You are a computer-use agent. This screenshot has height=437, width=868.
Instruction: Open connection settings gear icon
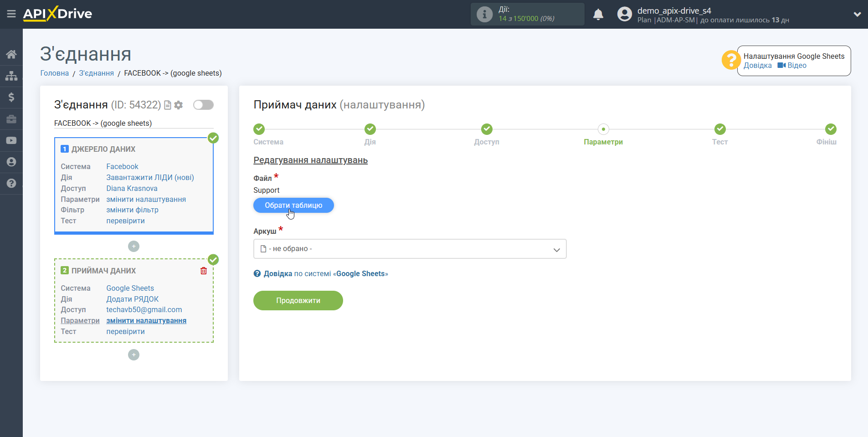179,105
